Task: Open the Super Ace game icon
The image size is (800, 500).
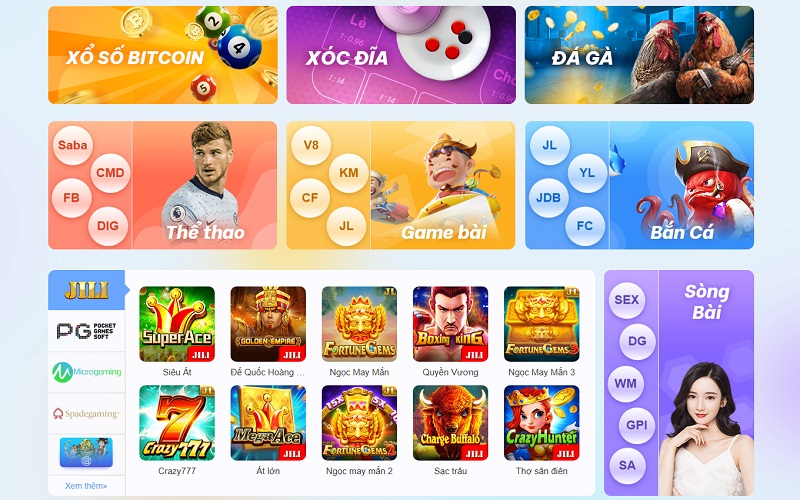Action: tap(177, 324)
